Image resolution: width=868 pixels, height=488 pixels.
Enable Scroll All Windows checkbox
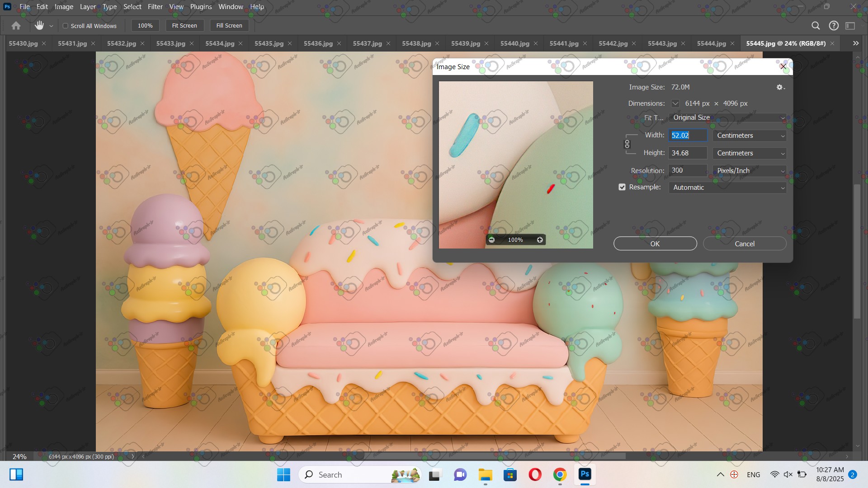(66, 26)
